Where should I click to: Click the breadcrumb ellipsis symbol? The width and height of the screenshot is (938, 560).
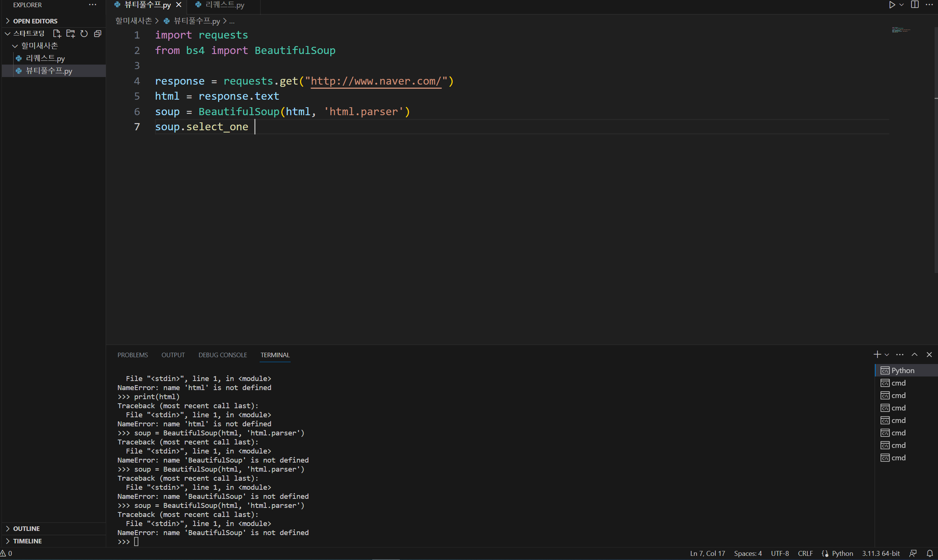click(232, 21)
